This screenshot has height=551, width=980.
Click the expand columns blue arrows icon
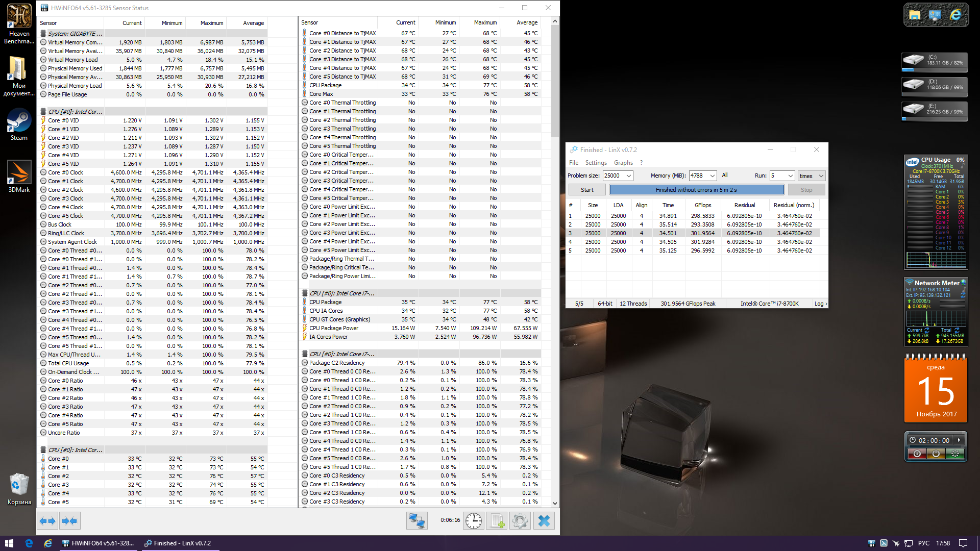47,521
